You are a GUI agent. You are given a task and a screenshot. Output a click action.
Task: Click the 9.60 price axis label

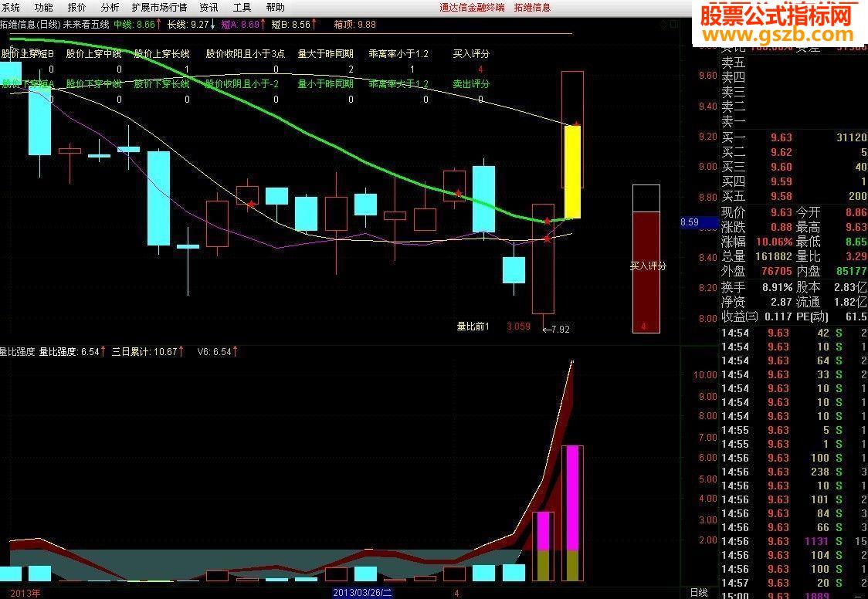pyautogui.click(x=708, y=76)
